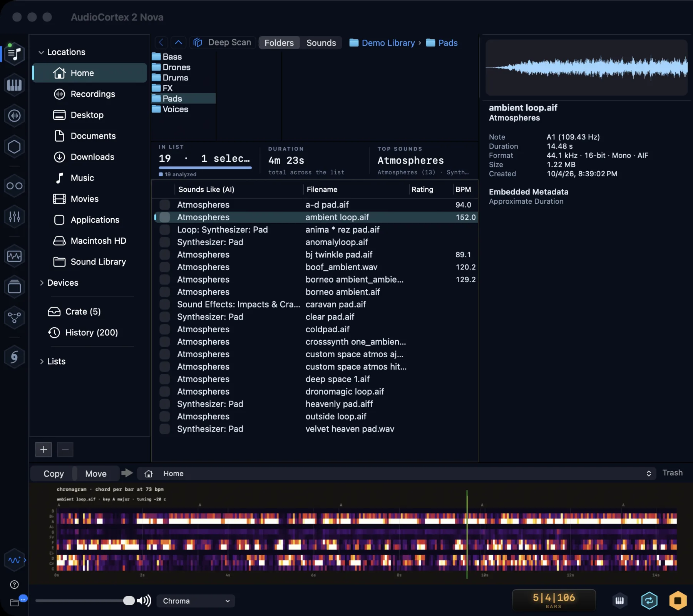Toggle the checkbox for a-d pad.aif
Viewport: 693px width, 616px height.
pyautogui.click(x=165, y=205)
